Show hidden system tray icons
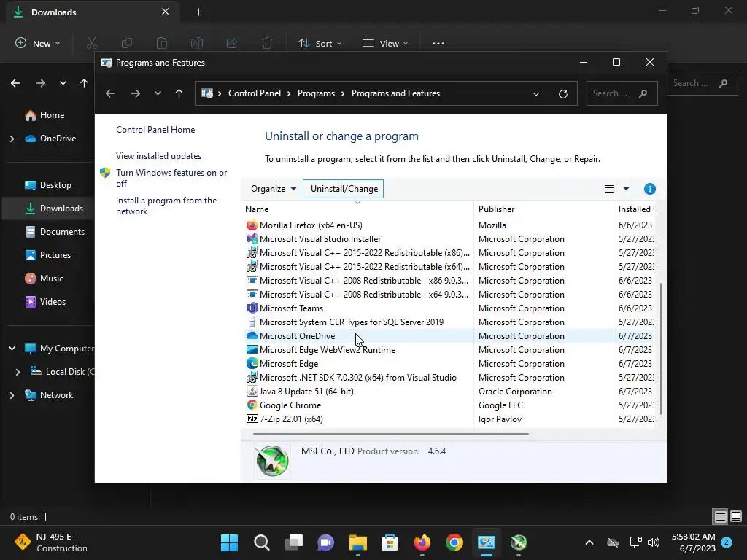 [589, 542]
